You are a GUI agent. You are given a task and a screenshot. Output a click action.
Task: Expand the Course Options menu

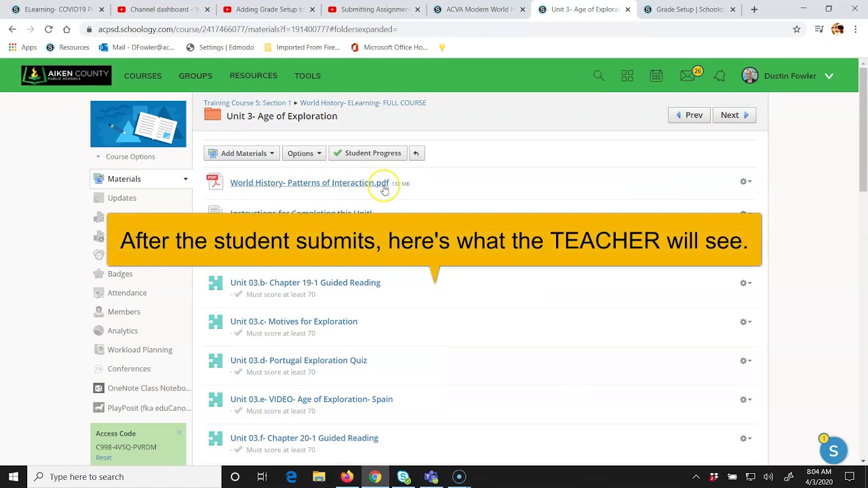pyautogui.click(x=125, y=157)
